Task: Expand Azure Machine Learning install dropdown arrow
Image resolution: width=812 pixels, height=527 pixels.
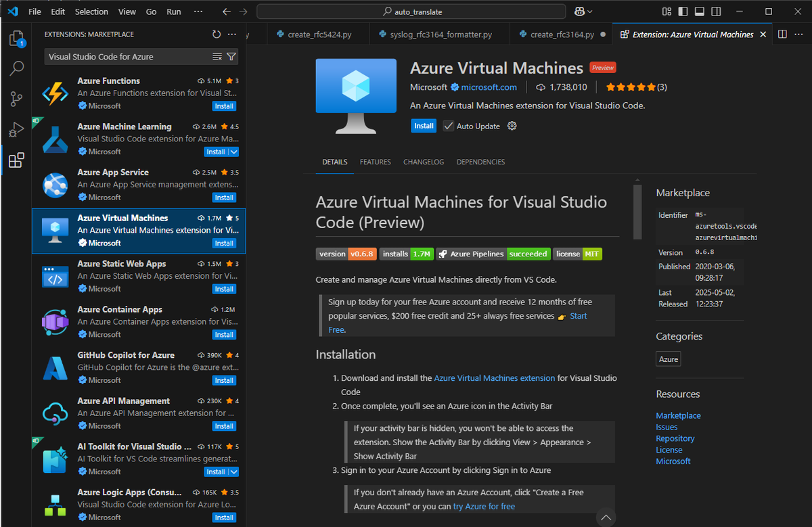Action: (234, 152)
